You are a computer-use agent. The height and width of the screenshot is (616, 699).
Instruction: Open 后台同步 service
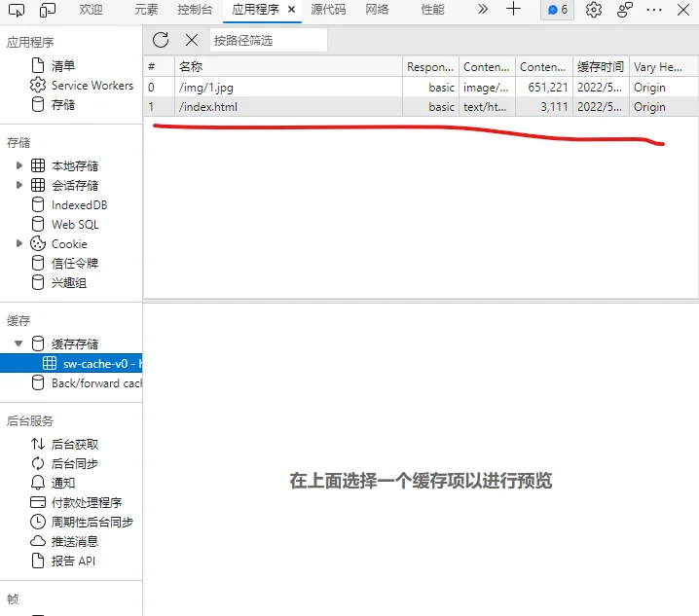[x=74, y=463]
